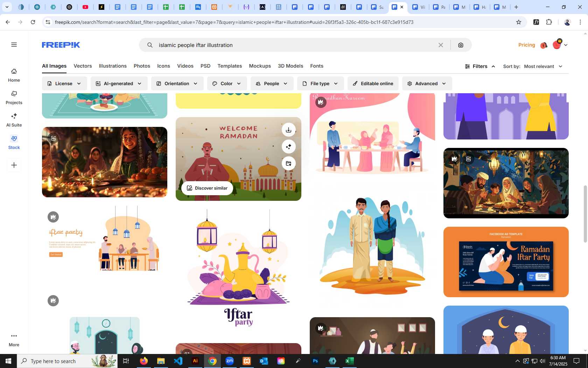The image size is (588, 368).
Task: Select the All Images tab
Action: pos(54,66)
